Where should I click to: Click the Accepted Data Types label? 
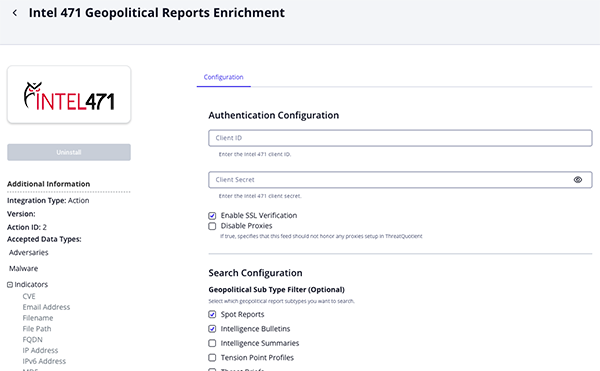click(x=44, y=239)
